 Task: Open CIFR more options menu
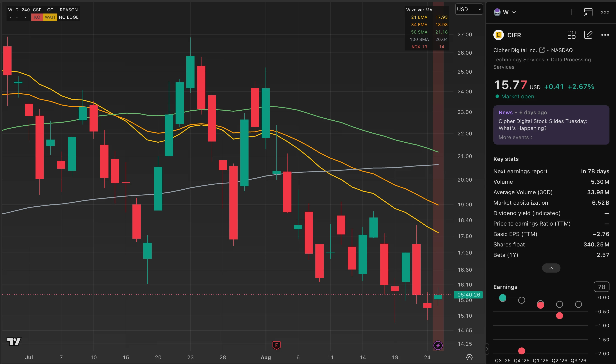point(605,35)
